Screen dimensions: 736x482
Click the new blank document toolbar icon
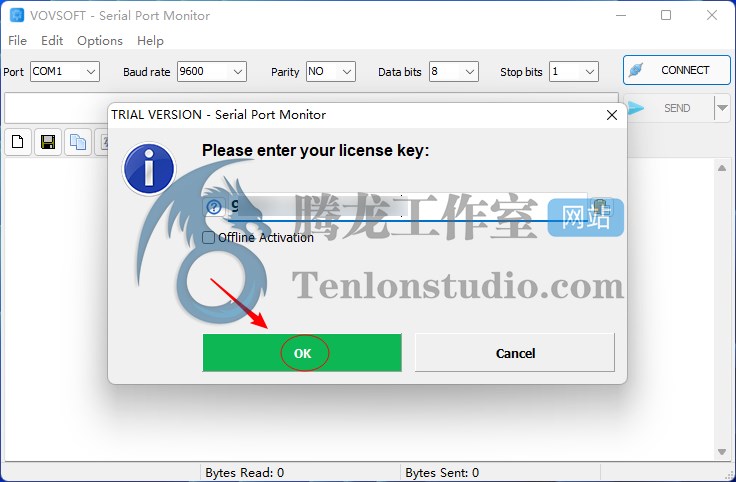tap(18, 142)
